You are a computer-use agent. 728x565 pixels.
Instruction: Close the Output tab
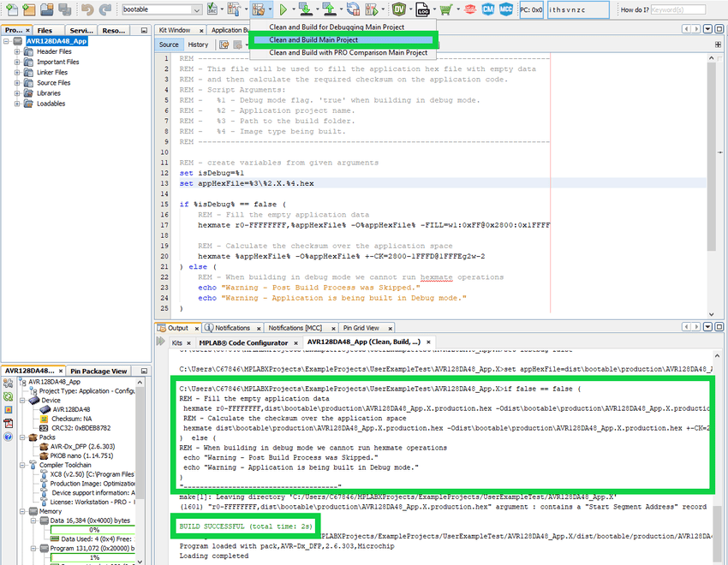point(196,328)
